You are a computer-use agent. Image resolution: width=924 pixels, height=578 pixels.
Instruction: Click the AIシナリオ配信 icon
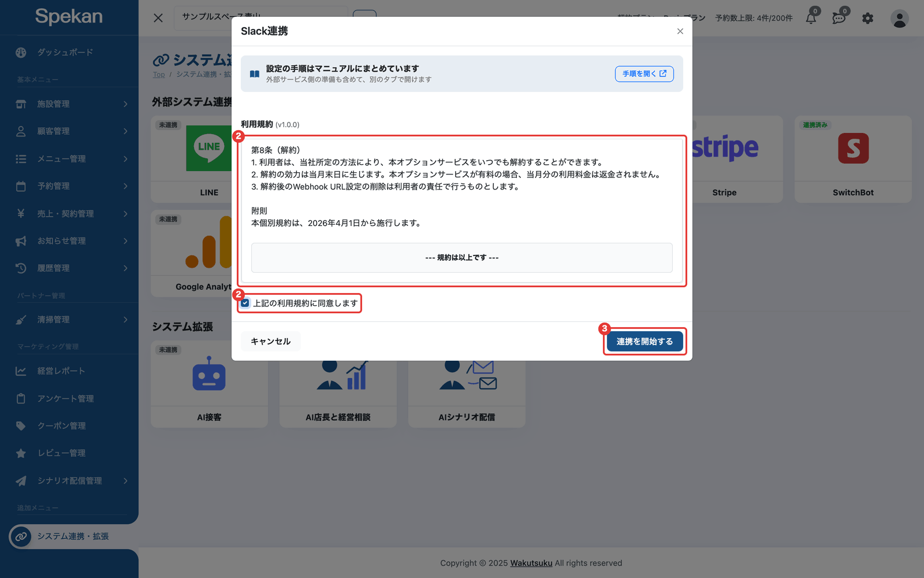tap(468, 375)
